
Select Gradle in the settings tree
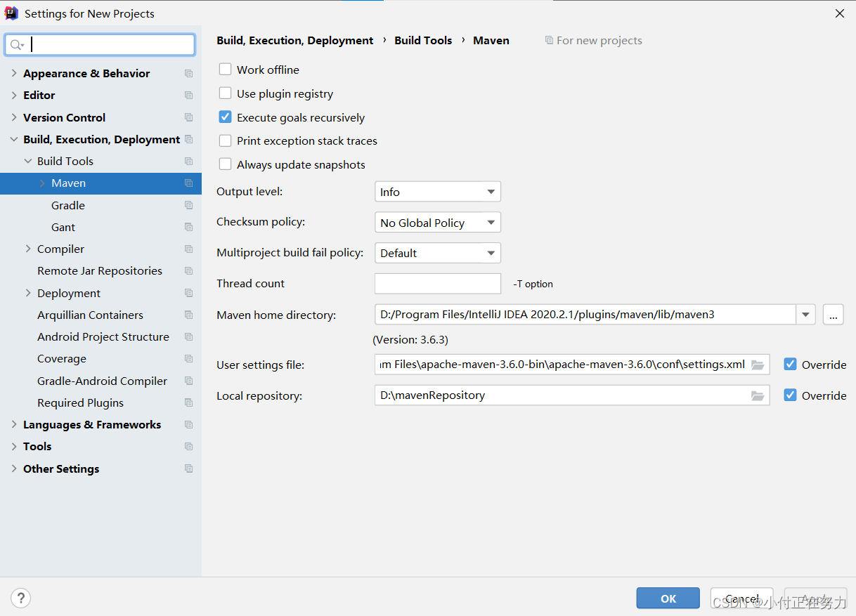coord(68,205)
